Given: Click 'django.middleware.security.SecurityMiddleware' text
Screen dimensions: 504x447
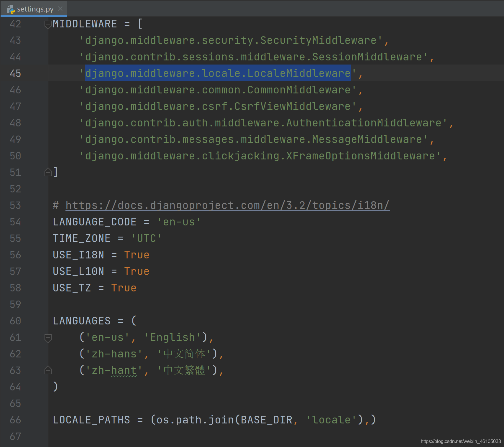Looking at the screenshot, I should click(231, 40).
